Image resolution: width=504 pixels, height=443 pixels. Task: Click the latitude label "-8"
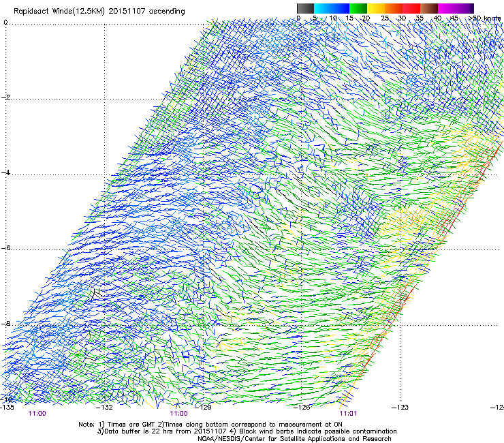point(5,324)
